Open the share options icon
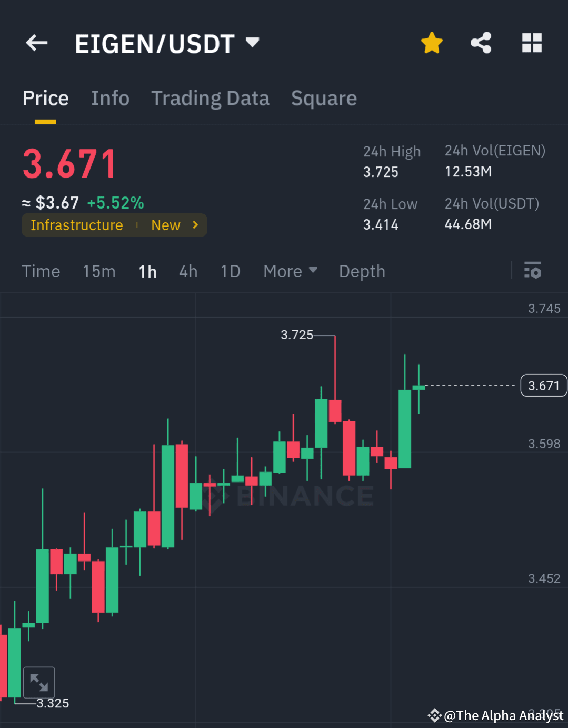Screen dimensions: 568x728 point(481,43)
